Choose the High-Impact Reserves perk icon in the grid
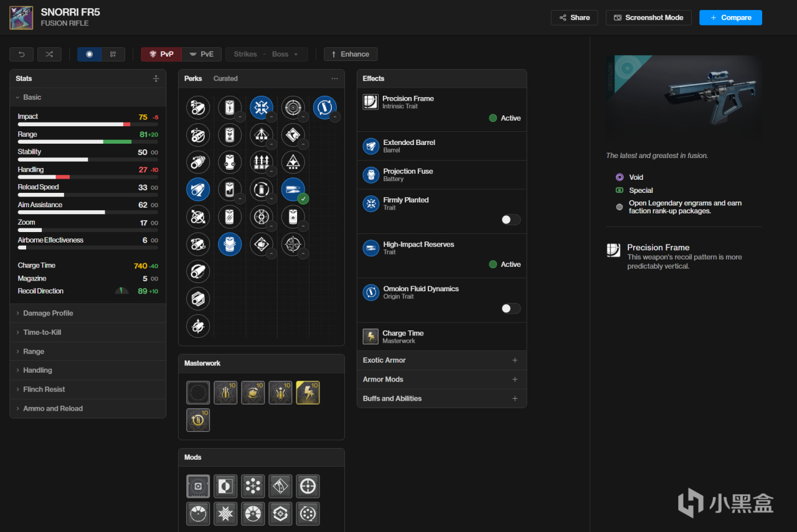Viewport: 797px width, 532px height. point(293,189)
